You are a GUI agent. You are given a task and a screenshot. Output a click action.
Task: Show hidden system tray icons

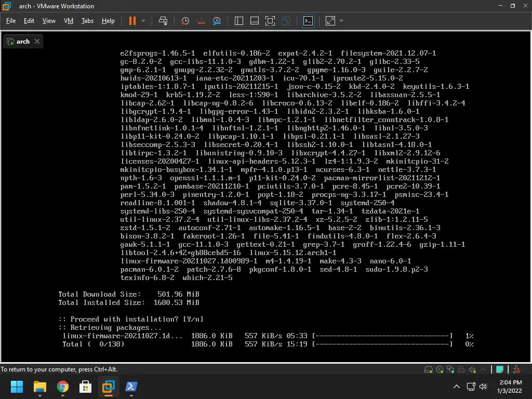point(457,387)
